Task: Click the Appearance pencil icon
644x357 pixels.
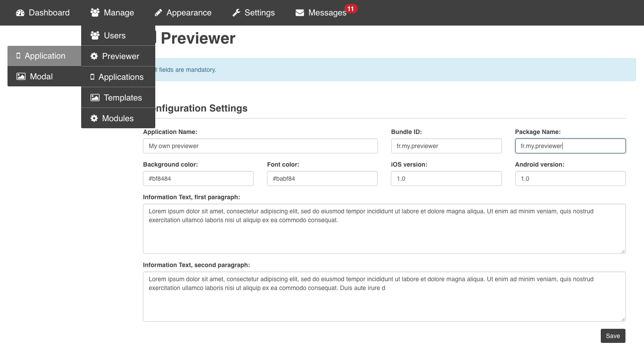Action: 158,13
